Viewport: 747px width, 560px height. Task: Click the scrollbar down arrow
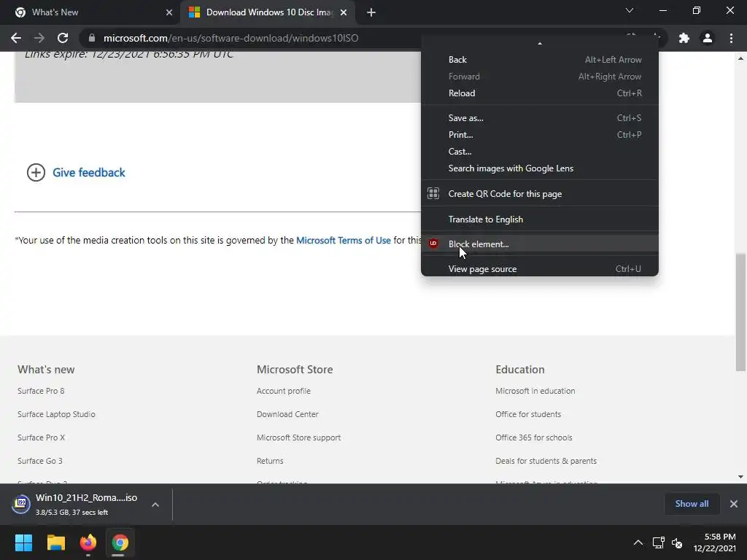740,477
